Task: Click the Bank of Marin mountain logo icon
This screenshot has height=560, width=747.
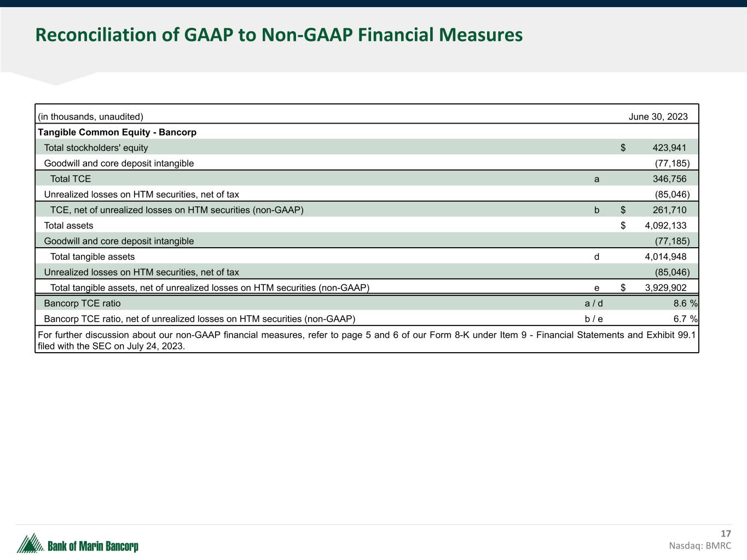Action: coord(30,544)
